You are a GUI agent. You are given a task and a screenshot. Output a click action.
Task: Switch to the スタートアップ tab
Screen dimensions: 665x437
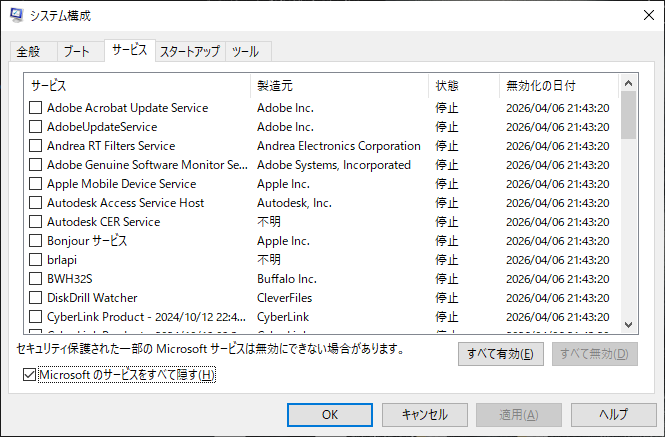190,52
